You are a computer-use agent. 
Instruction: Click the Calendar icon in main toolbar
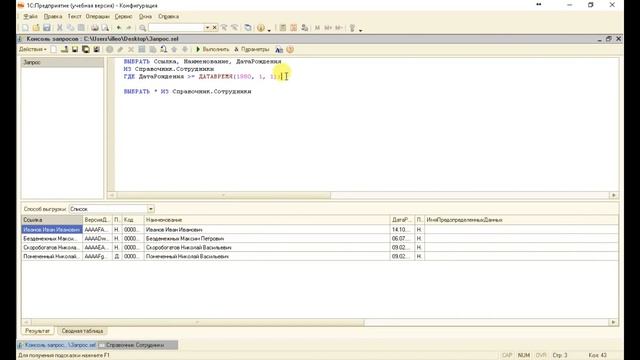[293, 28]
